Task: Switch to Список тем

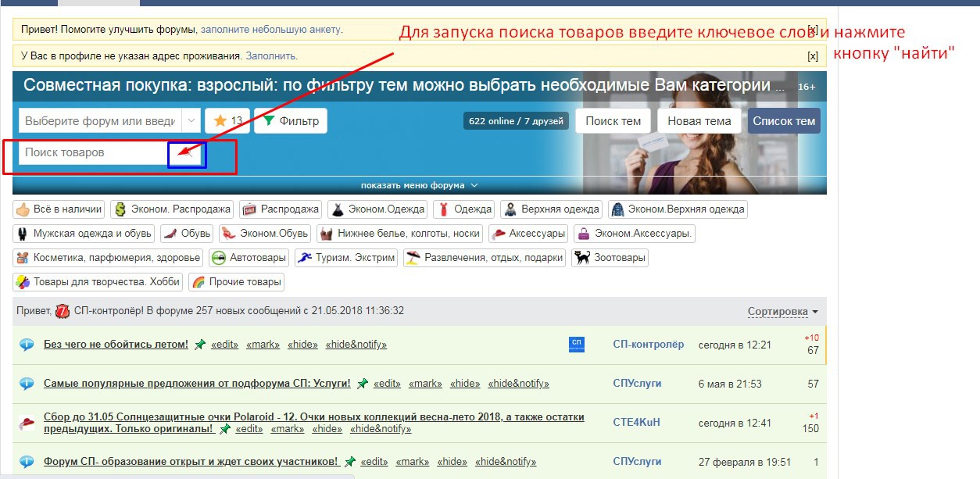Action: click(784, 121)
